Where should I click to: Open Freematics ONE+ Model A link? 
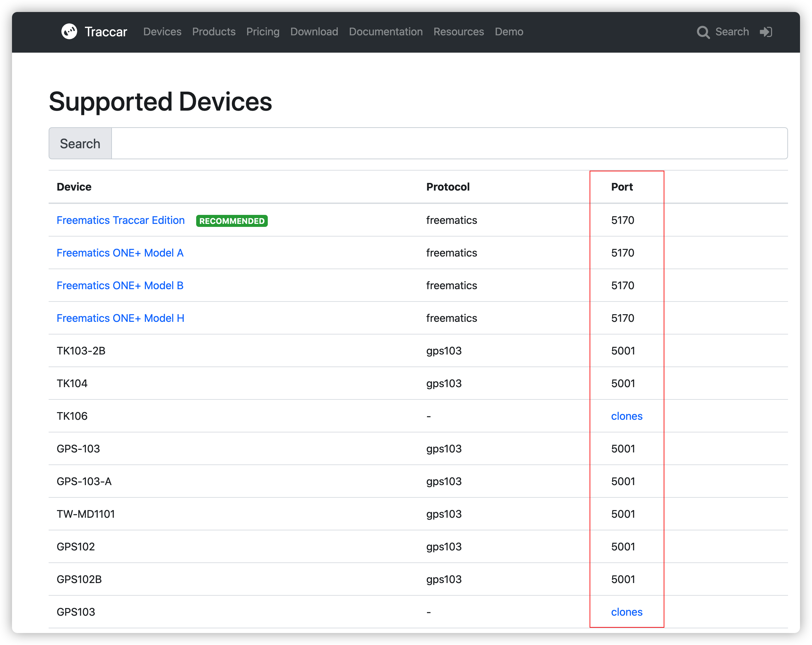tap(120, 253)
